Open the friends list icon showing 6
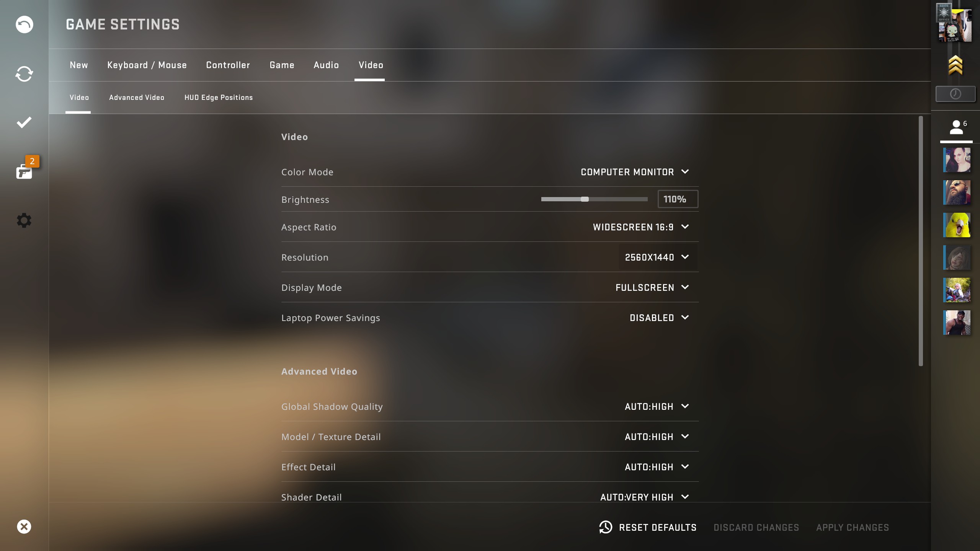The height and width of the screenshot is (551, 980). pyautogui.click(x=956, y=127)
